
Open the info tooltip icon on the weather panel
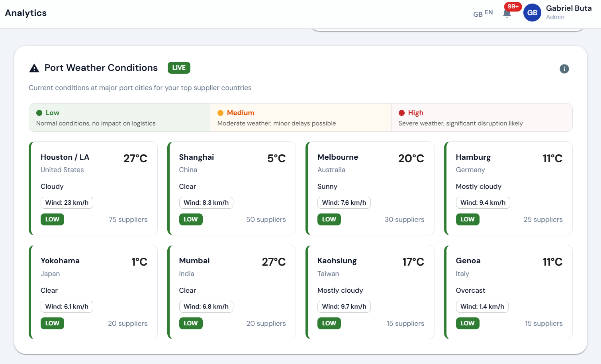(564, 69)
